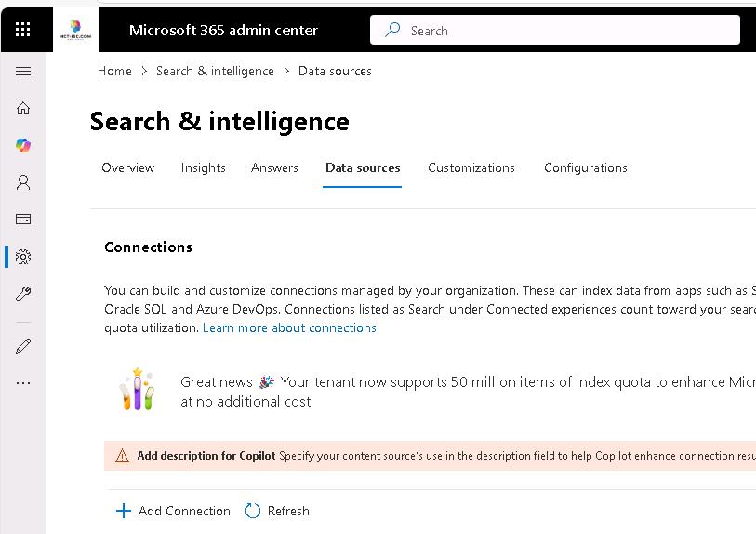The height and width of the screenshot is (534, 756).
Task: Open Users icon in left sidebar
Action: pyautogui.click(x=23, y=182)
